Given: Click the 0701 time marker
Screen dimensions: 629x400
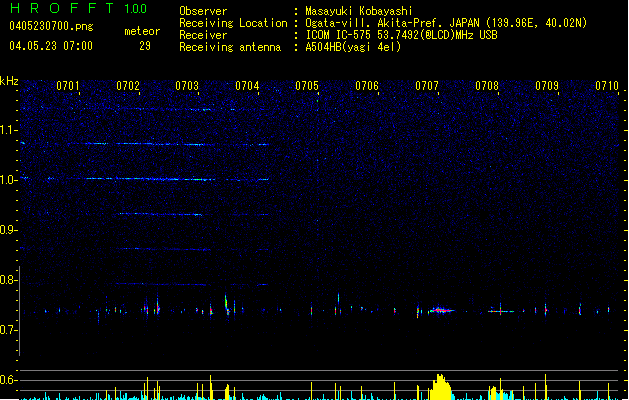Looking at the screenshot, I should click(67, 86).
